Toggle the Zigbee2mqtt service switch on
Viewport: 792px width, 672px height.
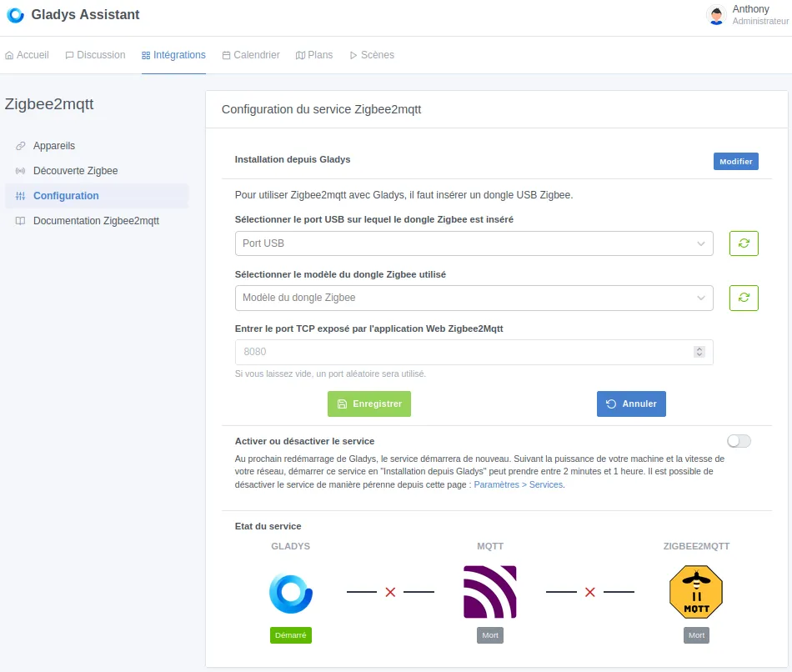coord(739,441)
